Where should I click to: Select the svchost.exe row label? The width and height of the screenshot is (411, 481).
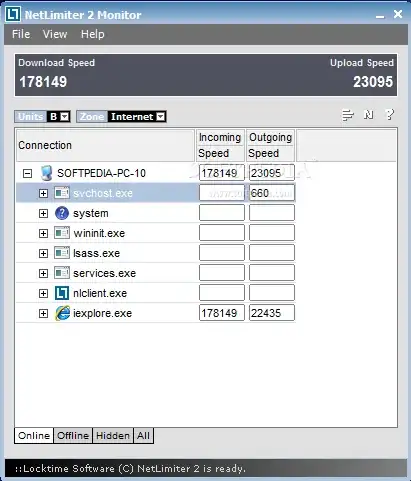[x=103, y=193]
